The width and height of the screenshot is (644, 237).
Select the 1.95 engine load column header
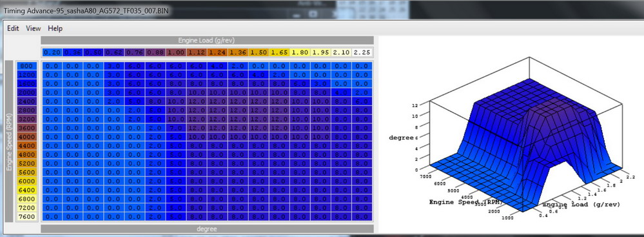click(321, 53)
